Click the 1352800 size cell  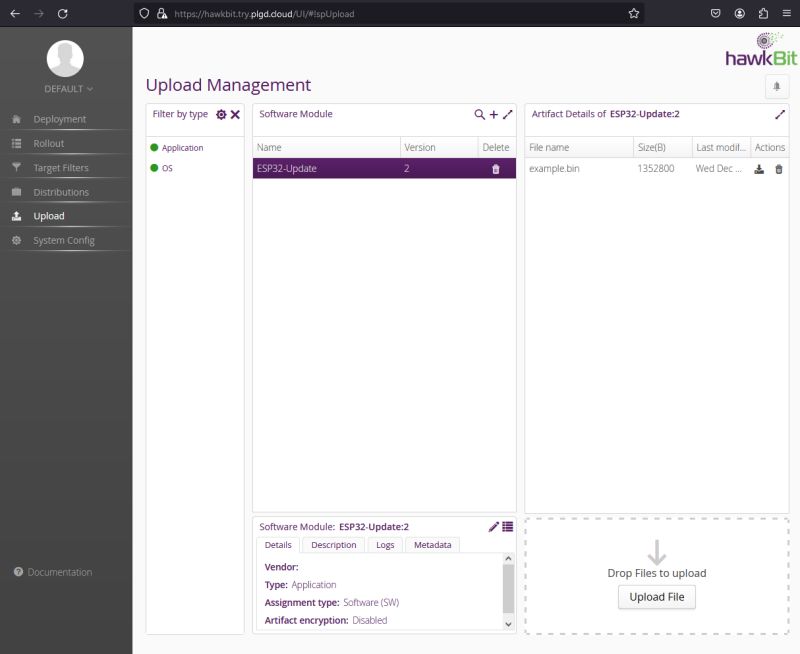click(x=656, y=168)
